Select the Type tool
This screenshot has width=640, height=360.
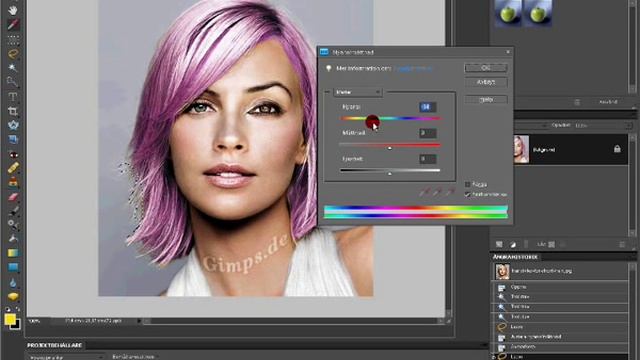pyautogui.click(x=13, y=96)
